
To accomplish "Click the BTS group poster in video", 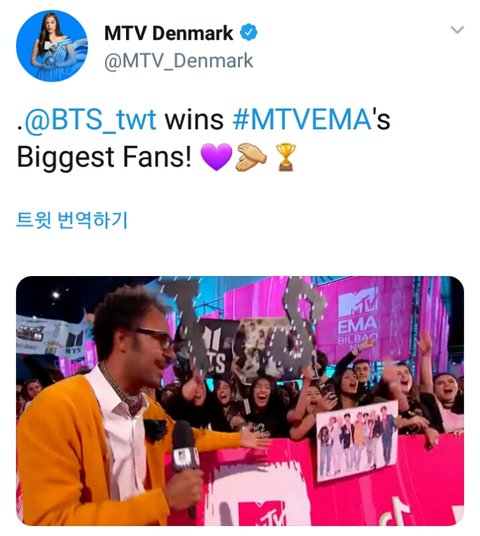I will pyautogui.click(x=357, y=441).
